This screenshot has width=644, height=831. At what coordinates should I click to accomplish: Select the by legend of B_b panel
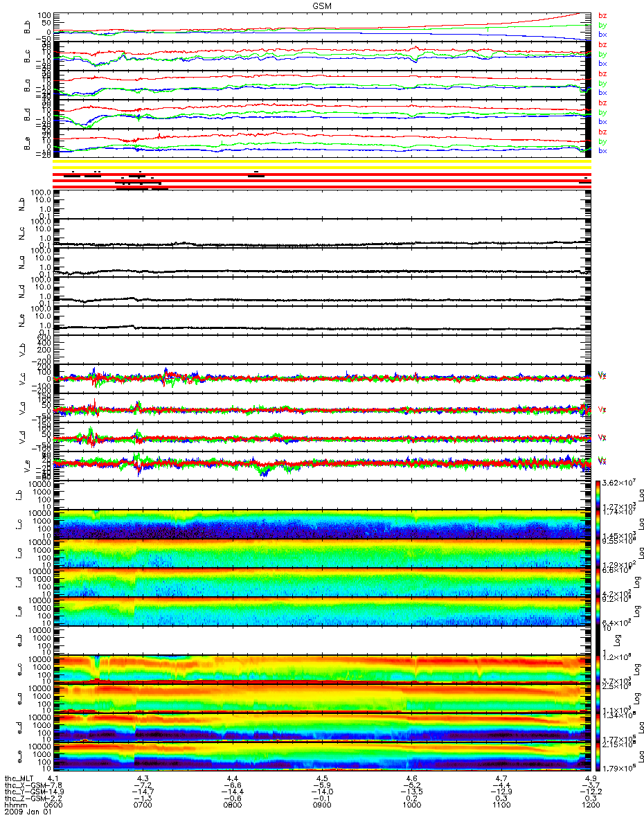tap(602, 25)
